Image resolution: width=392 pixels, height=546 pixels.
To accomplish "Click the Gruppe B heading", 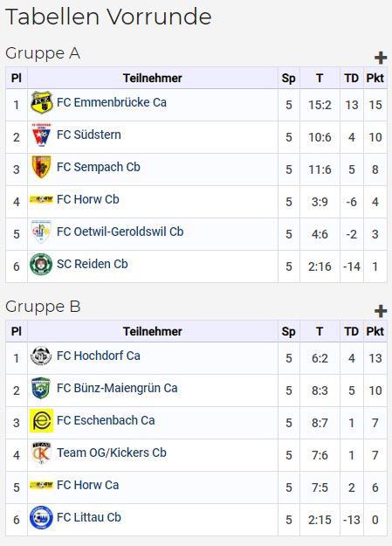I will 43,307.
